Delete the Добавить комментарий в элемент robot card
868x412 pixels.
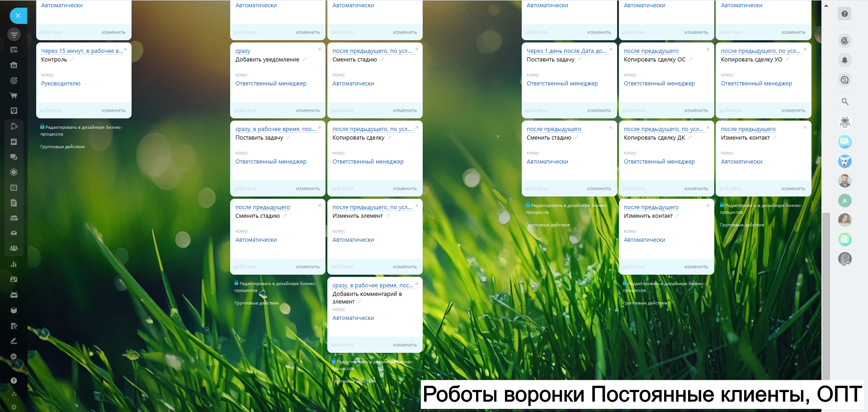417,284
